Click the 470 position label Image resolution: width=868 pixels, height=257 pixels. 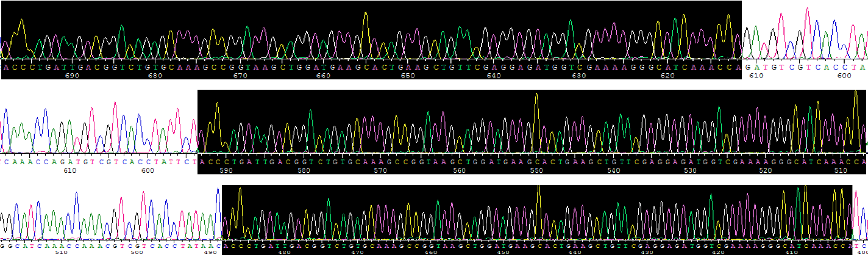tap(357, 252)
